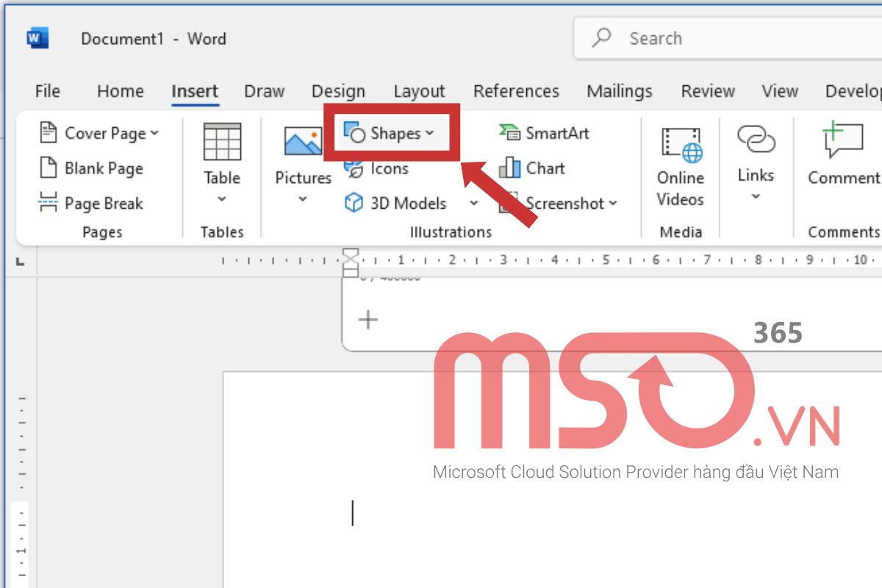Click the indent marker on horizontal ruler
The image size is (882, 588).
coord(351,263)
